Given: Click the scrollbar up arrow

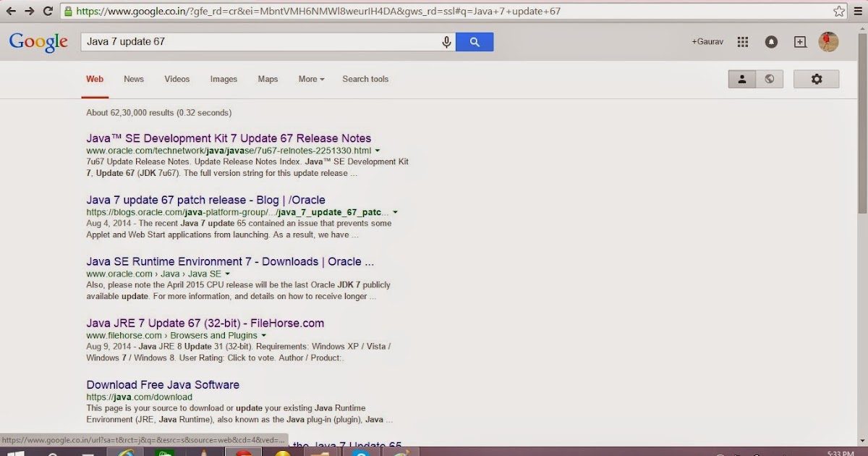Looking at the screenshot, I should [862, 27].
